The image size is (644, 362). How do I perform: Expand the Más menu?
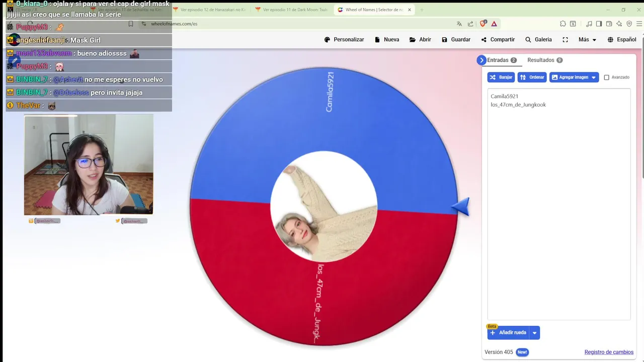click(587, 40)
